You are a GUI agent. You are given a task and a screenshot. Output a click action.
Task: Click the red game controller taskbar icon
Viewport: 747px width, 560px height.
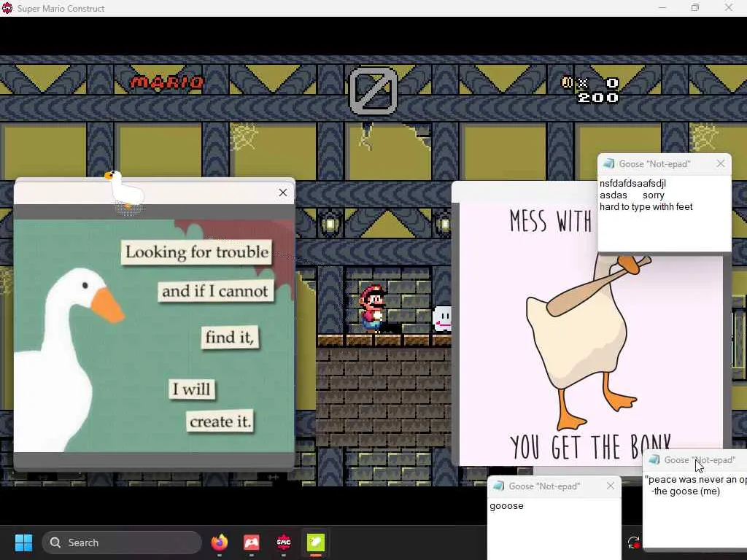point(252,542)
